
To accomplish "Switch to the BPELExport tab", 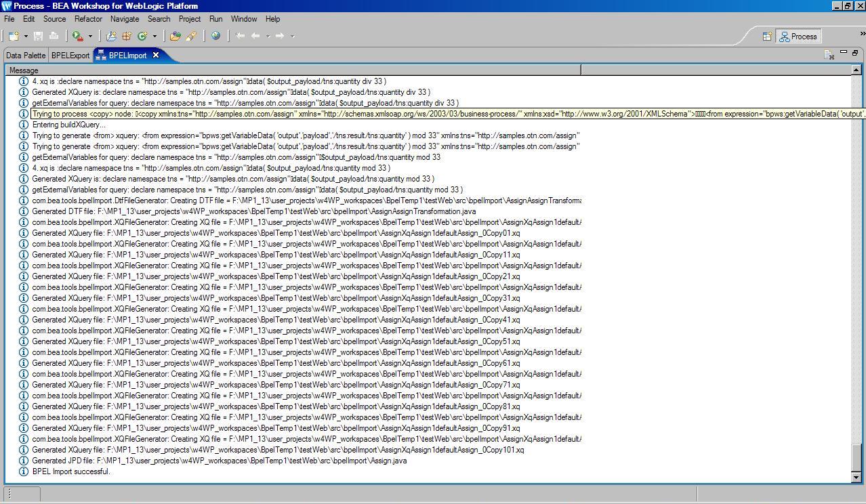I will pyautogui.click(x=70, y=56).
